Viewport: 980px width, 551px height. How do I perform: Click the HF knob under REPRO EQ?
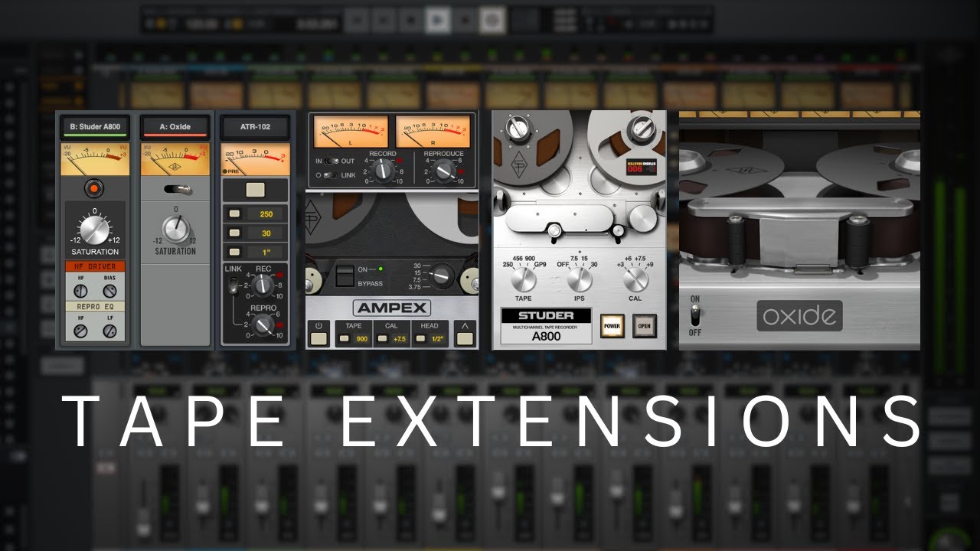click(x=80, y=331)
